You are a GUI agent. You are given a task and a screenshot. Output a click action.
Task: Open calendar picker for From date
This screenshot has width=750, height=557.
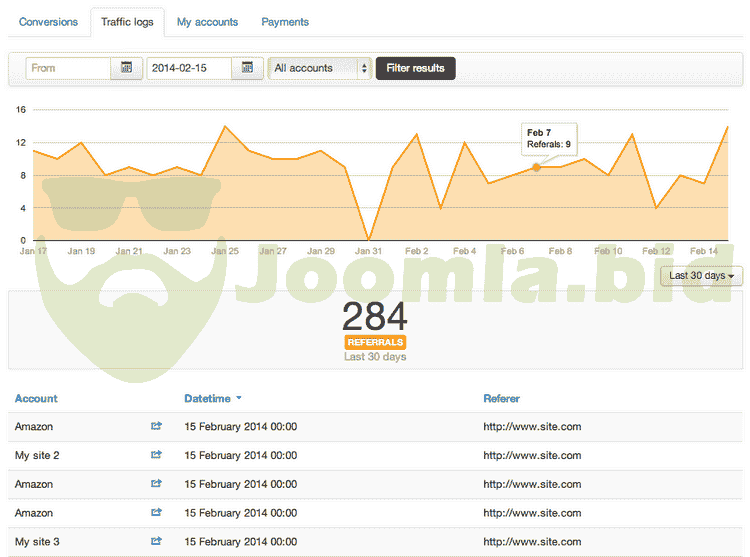127,68
